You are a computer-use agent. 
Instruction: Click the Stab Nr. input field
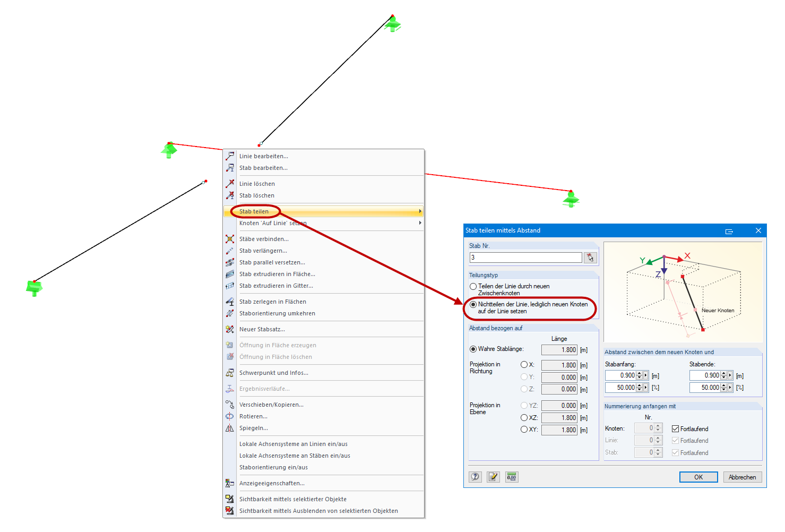pyautogui.click(x=524, y=257)
